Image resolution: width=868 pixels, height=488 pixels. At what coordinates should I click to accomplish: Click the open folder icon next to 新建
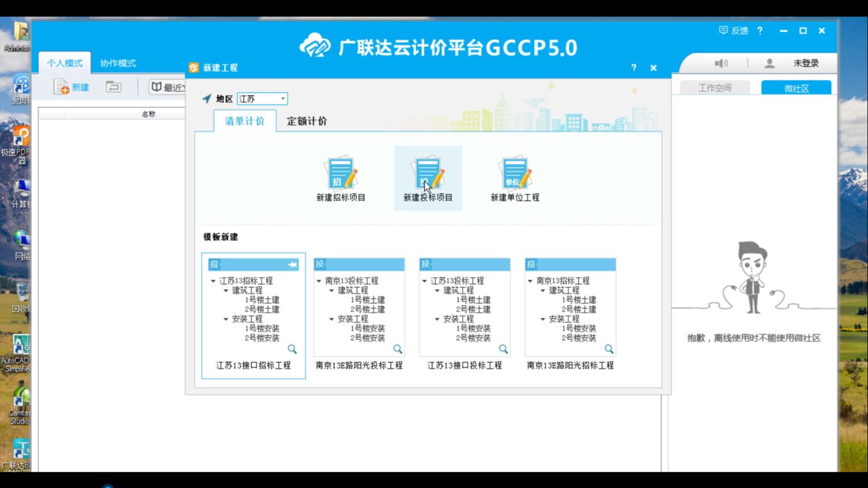click(113, 87)
